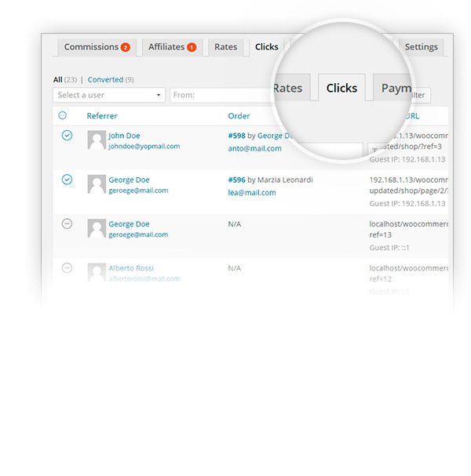Click anto@mail.com email
The image size is (471, 476).
(x=254, y=148)
